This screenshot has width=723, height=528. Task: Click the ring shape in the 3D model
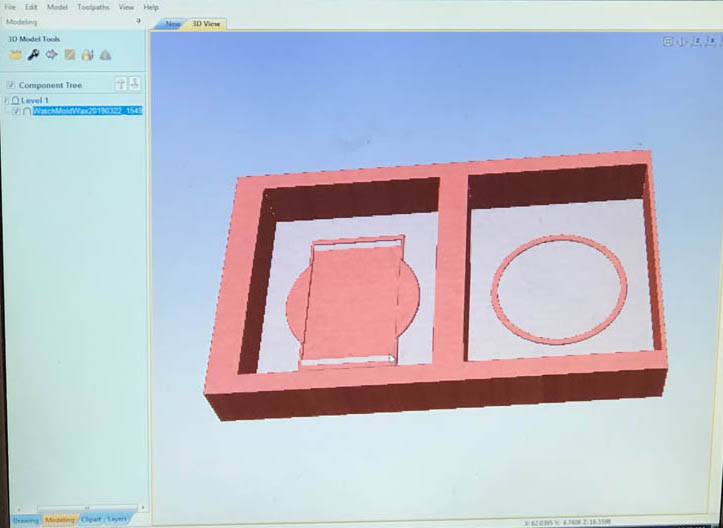[559, 289]
